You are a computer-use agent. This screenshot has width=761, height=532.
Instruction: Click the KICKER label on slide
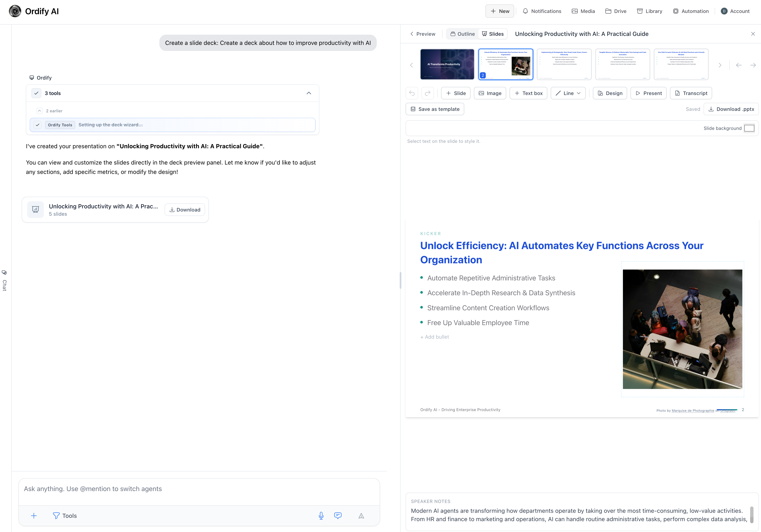click(431, 234)
